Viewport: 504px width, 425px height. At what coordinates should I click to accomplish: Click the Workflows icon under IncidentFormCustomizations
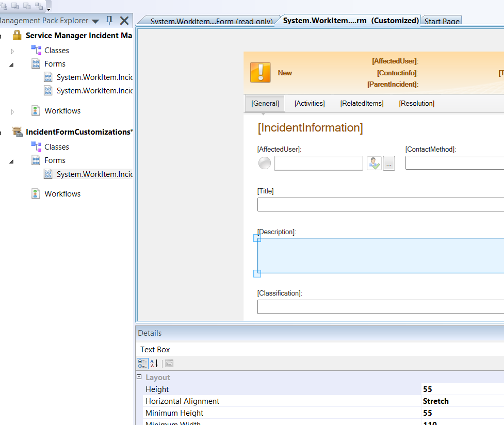click(x=36, y=193)
